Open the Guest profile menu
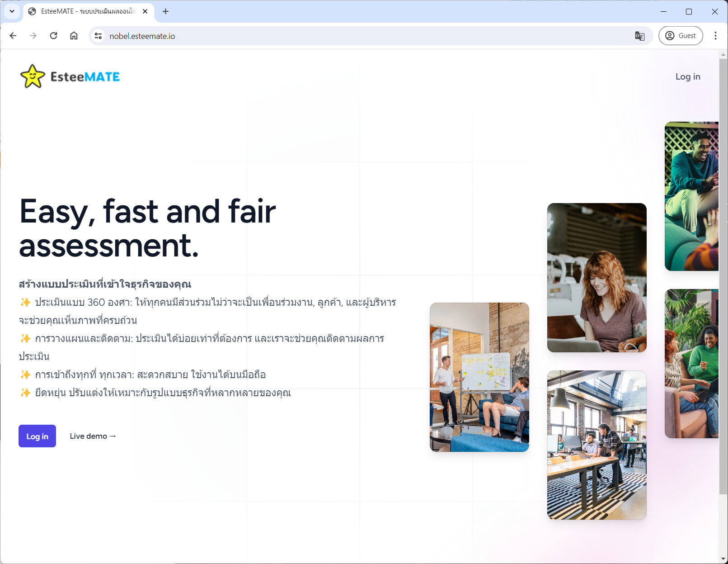 click(x=680, y=36)
